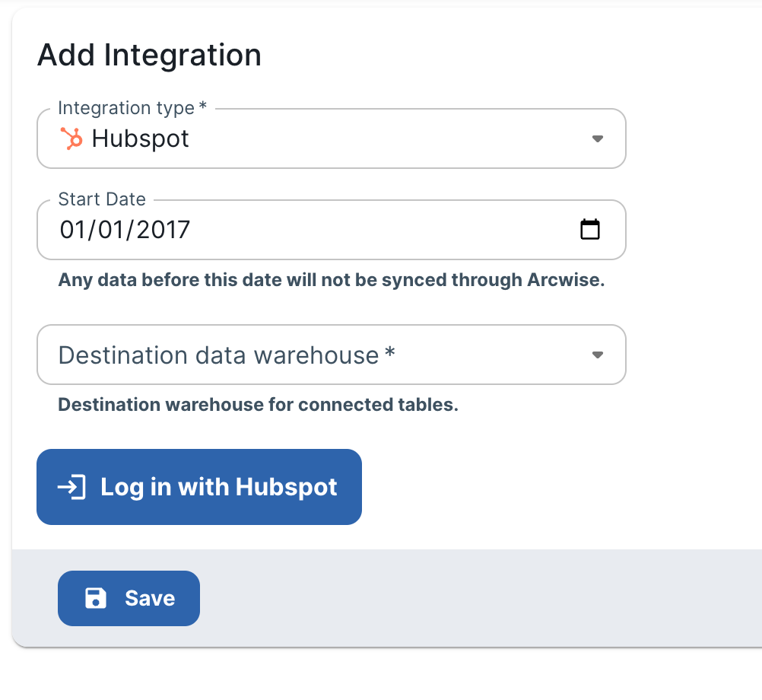762x700 pixels.
Task: Click the Start Date input field
Action: click(342, 229)
